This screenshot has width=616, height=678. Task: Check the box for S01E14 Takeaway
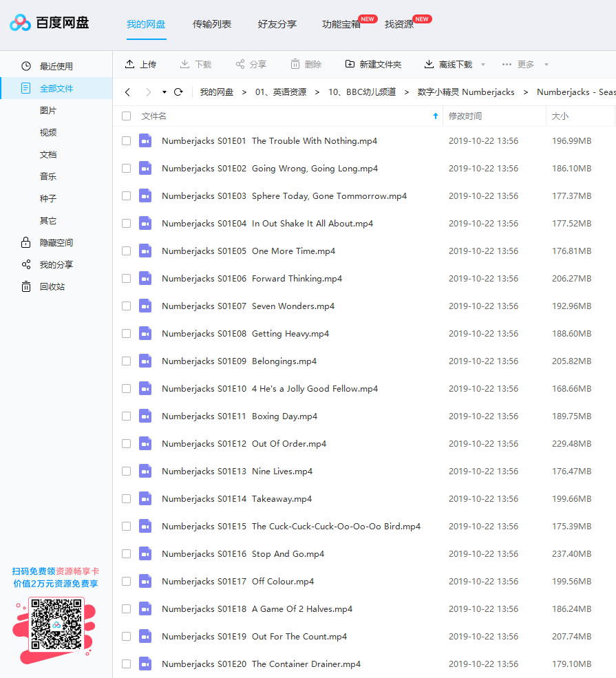pyautogui.click(x=126, y=498)
